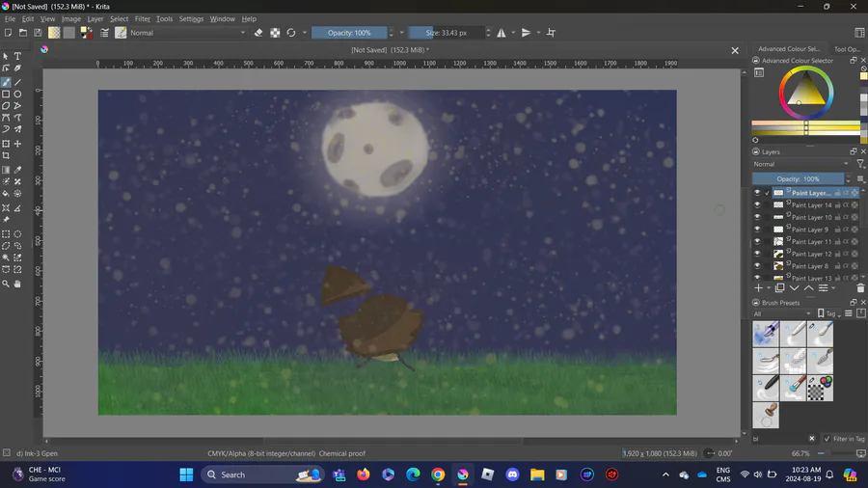Viewport: 868px width, 488px height.
Task: Select the Zoom tool
Action: [6, 284]
